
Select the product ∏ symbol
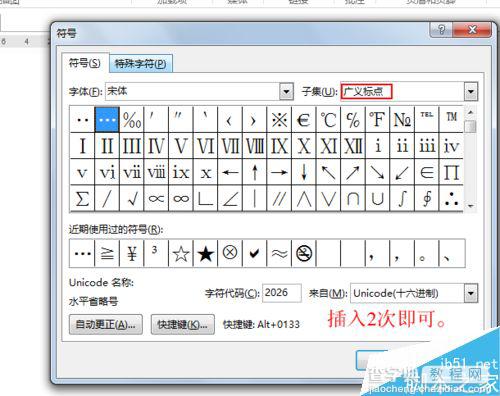coord(452,172)
